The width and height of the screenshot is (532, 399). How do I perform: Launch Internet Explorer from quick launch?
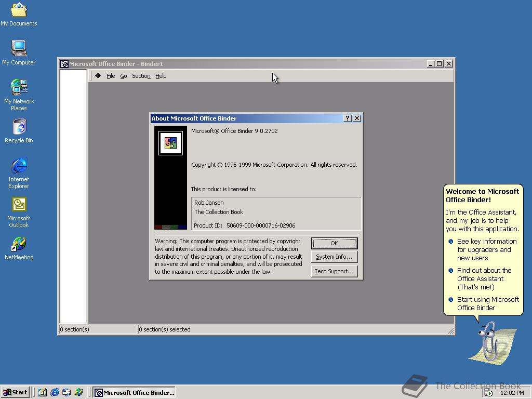[x=54, y=392]
